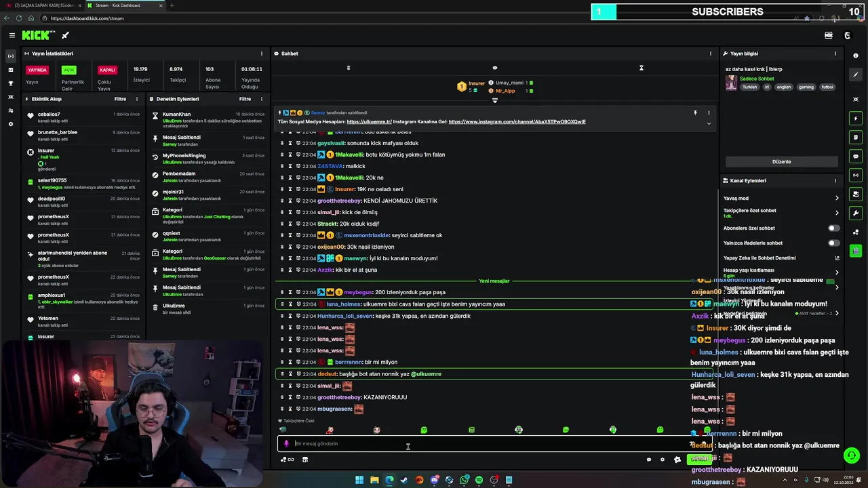Click the pencil edit icon in right sidebar

856,75
